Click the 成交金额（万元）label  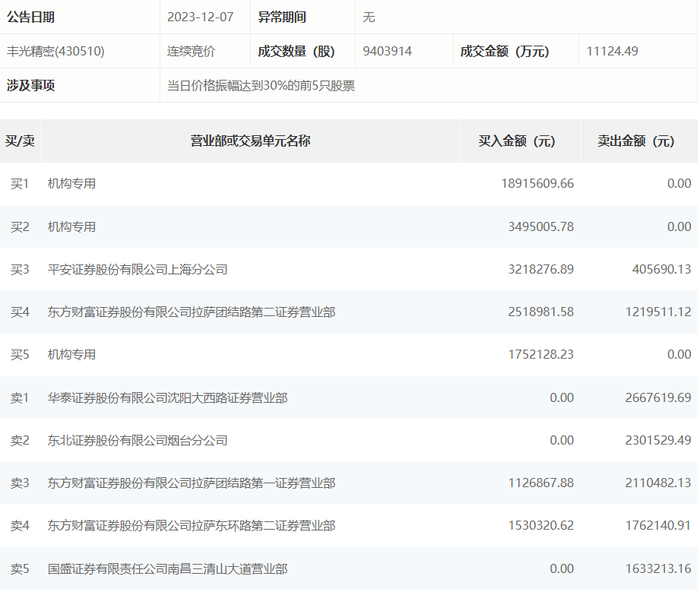[505, 51]
